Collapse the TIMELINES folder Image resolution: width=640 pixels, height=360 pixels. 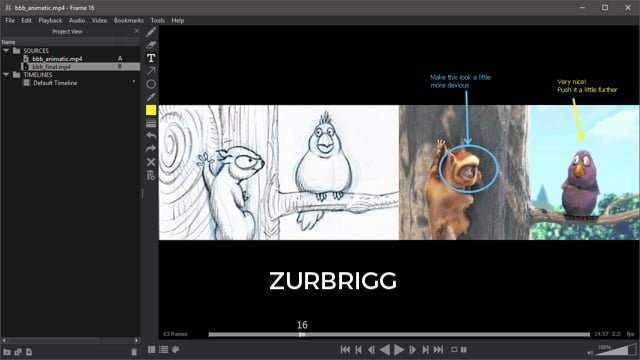pyautogui.click(x=6, y=75)
